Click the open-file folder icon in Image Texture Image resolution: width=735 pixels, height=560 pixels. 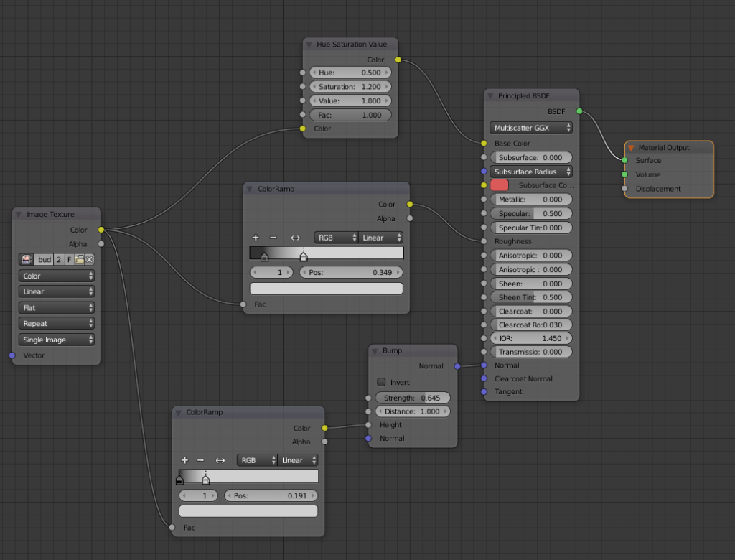[x=80, y=259]
